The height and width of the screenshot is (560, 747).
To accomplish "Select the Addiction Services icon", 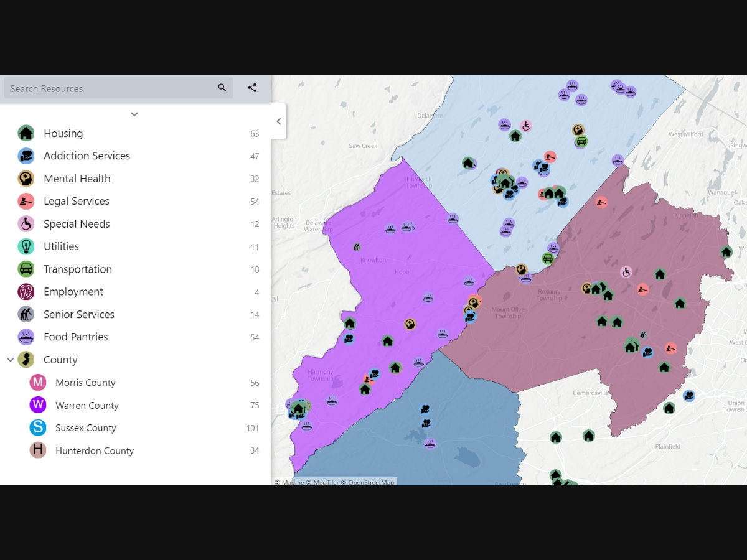I will (26, 156).
